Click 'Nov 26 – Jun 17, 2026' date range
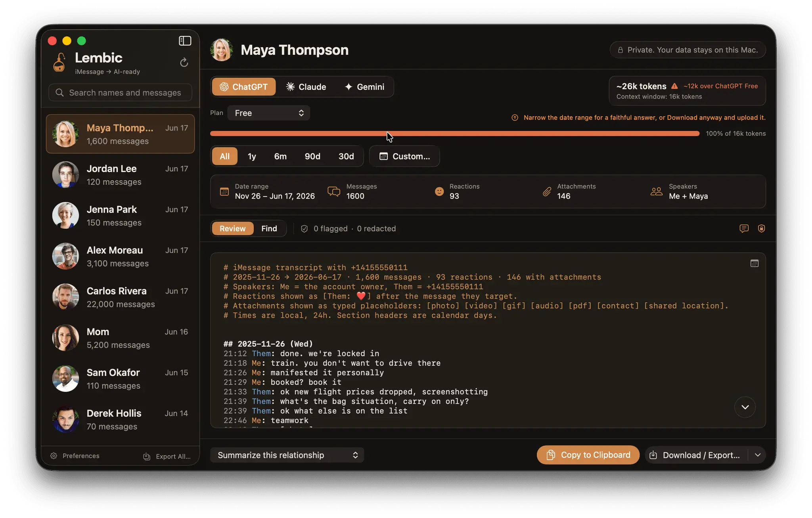The image size is (812, 518). coord(275,196)
